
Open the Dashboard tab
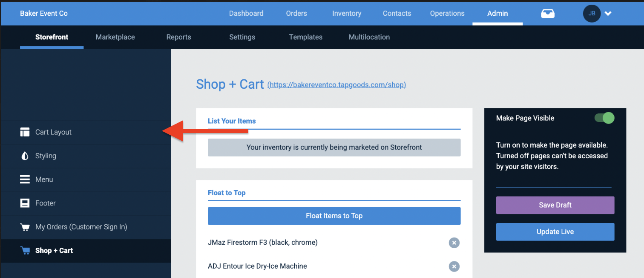(x=246, y=13)
